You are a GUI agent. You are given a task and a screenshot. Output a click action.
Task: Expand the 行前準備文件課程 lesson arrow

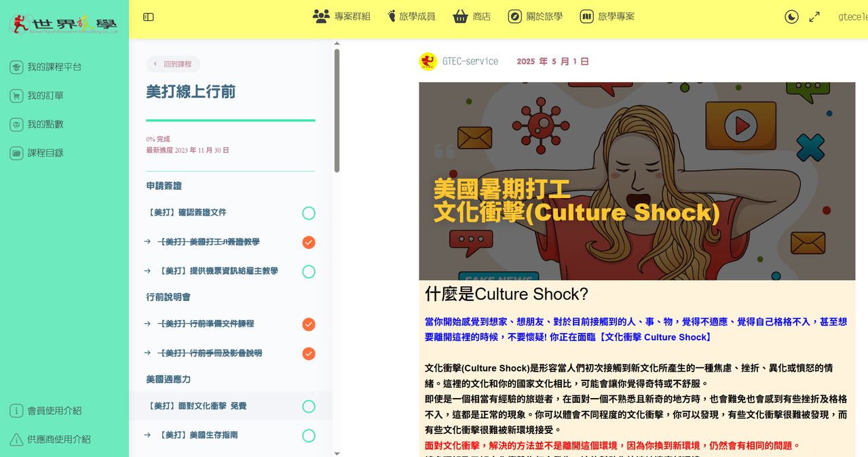(147, 323)
